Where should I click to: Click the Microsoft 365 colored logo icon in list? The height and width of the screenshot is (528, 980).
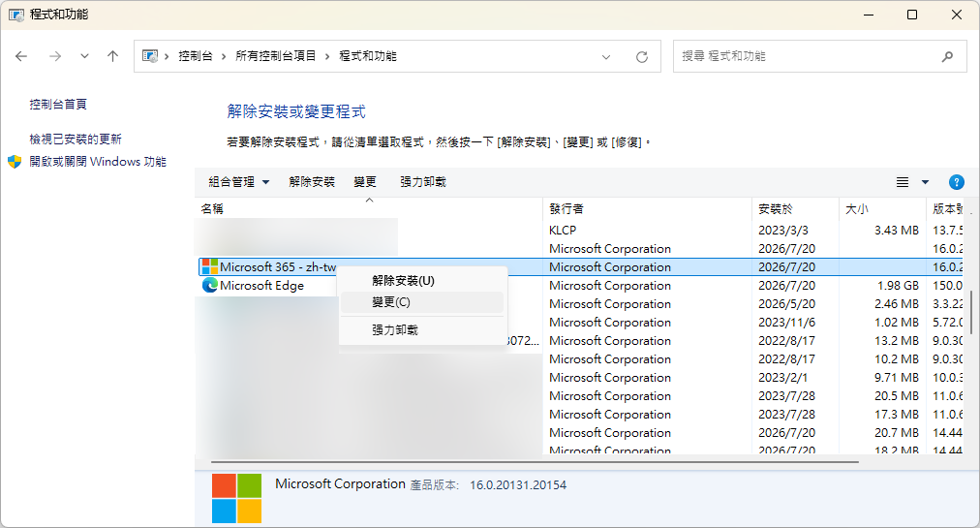pos(210,267)
